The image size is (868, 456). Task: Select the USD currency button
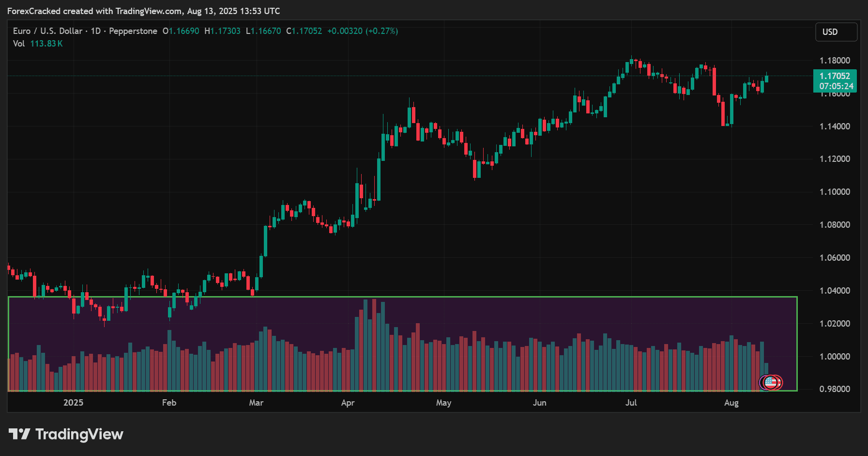[x=836, y=32]
